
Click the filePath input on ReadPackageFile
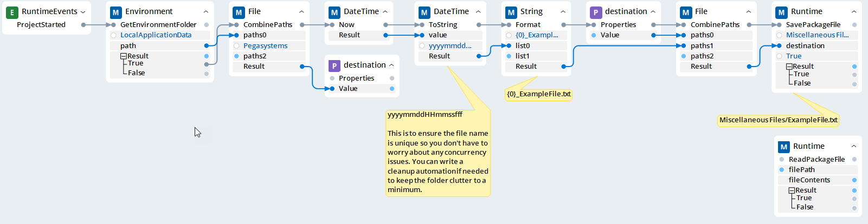coord(801,170)
